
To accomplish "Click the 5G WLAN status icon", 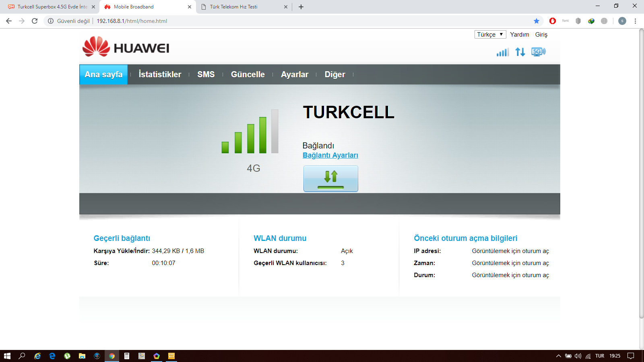I will 538,51.
